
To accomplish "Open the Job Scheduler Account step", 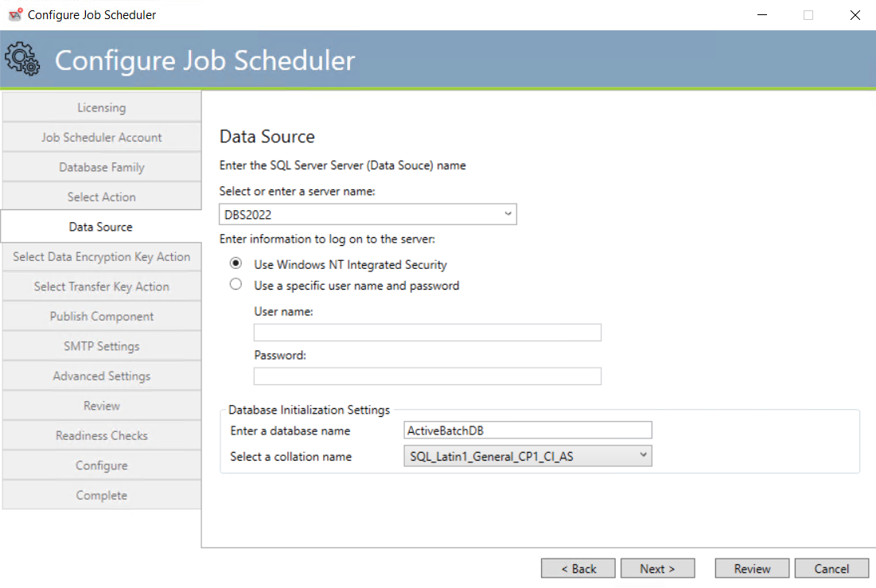I will [102, 138].
